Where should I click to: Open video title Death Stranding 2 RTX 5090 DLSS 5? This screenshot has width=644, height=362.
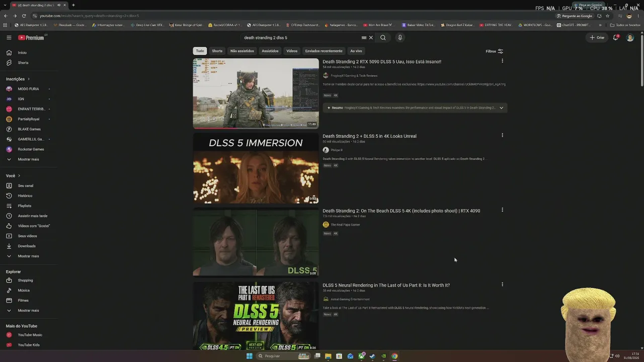[382, 61]
